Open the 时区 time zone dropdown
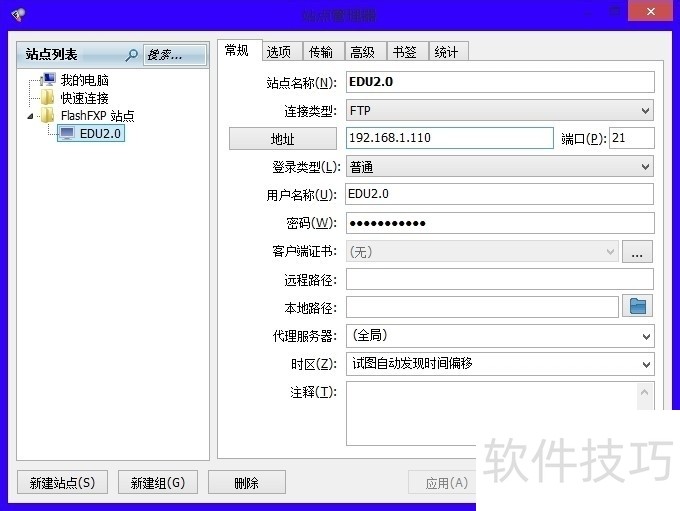Viewport: 680px width, 511px height. (x=499, y=364)
